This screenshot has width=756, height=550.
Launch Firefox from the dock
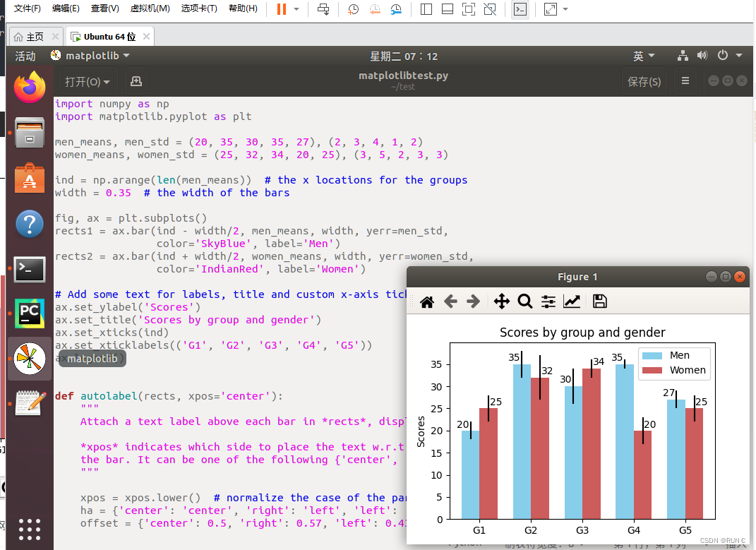tap(29, 87)
